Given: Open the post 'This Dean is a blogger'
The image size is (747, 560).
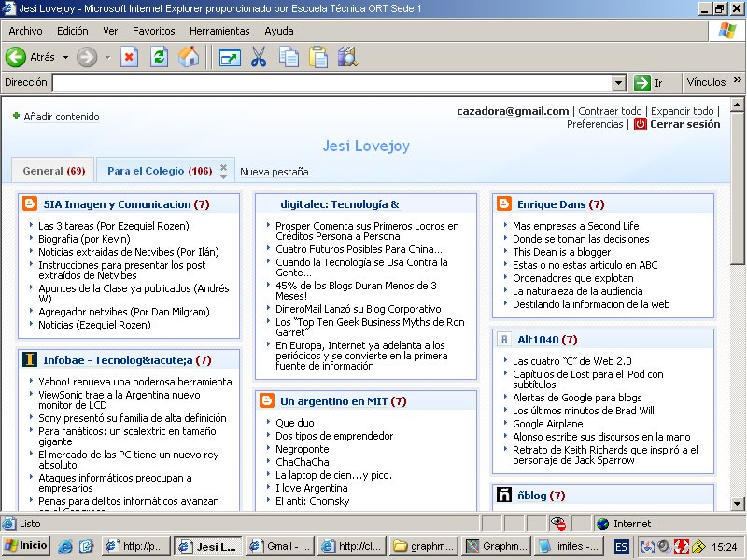Looking at the screenshot, I should pos(562,252).
